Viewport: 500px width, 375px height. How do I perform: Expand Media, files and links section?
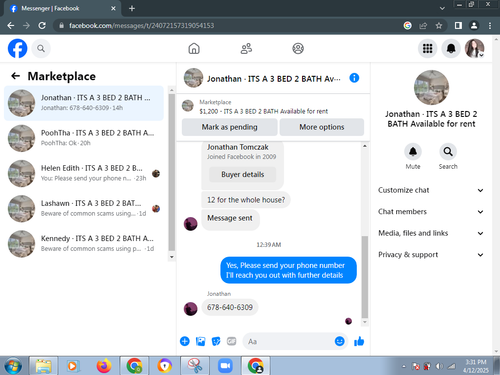pos(431,233)
